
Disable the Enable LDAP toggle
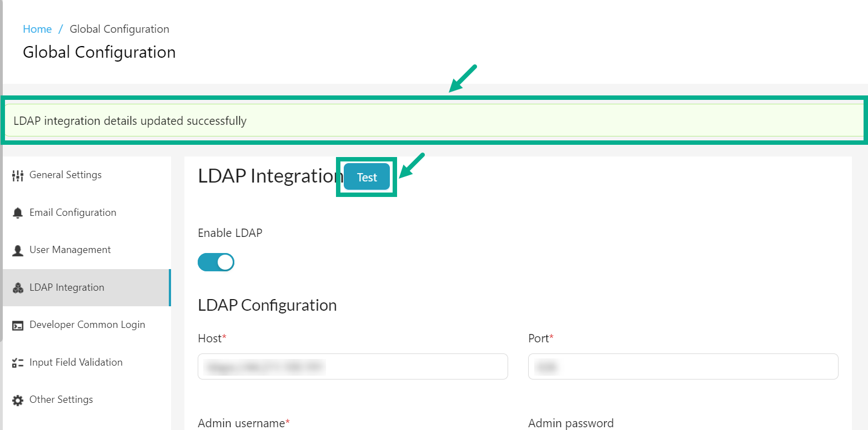coord(216,262)
